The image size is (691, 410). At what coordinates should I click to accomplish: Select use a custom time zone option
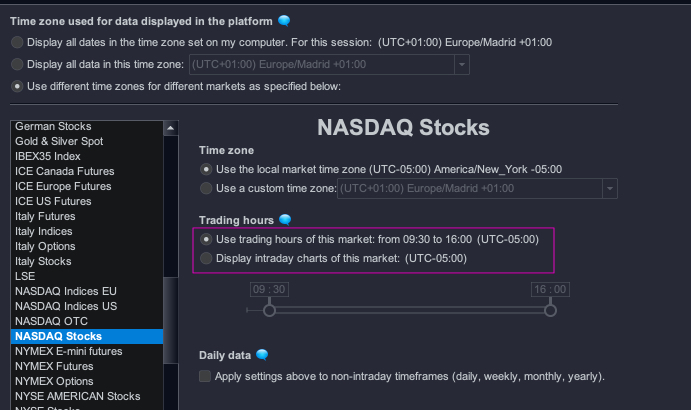point(206,188)
